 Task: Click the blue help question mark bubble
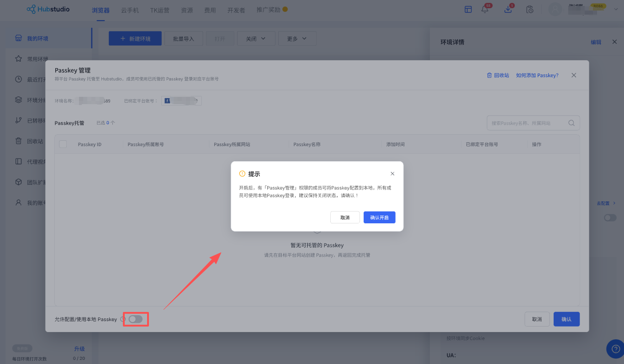click(615, 349)
